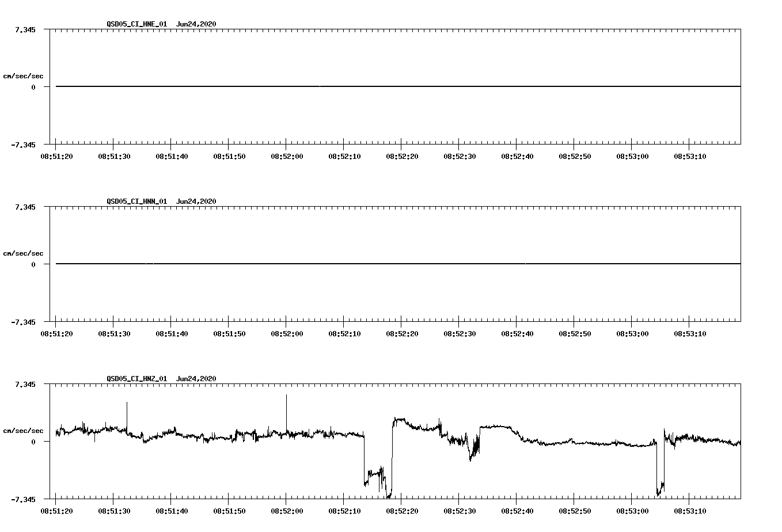Screen dimensions: 782x532
Task: Click the HNZ chart's 08:53:00 time label
Action: pos(632,511)
